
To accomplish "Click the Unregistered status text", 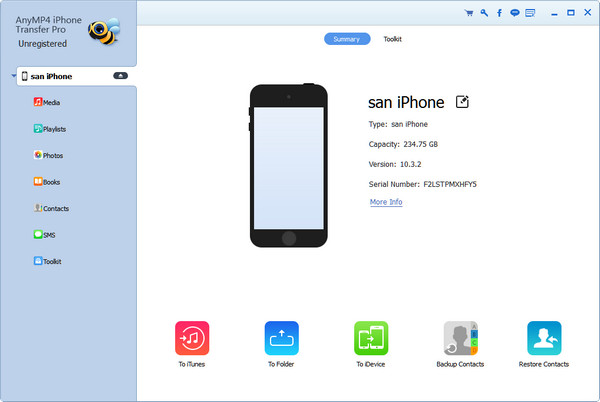I will click(42, 44).
